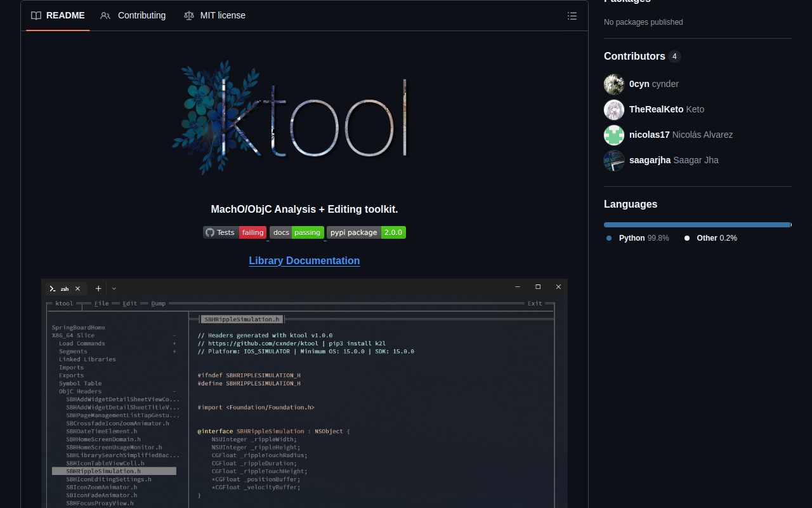Open nicolas17 profile name link

[649, 135]
